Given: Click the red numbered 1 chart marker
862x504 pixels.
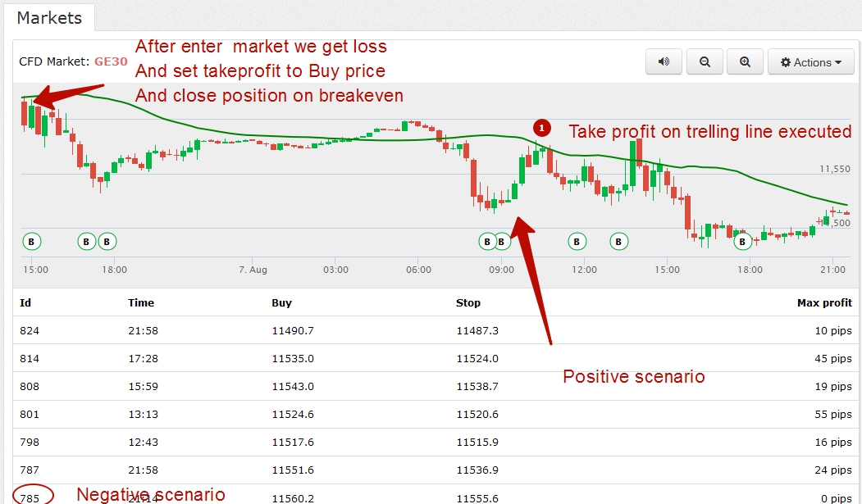Looking at the screenshot, I should 542,128.
